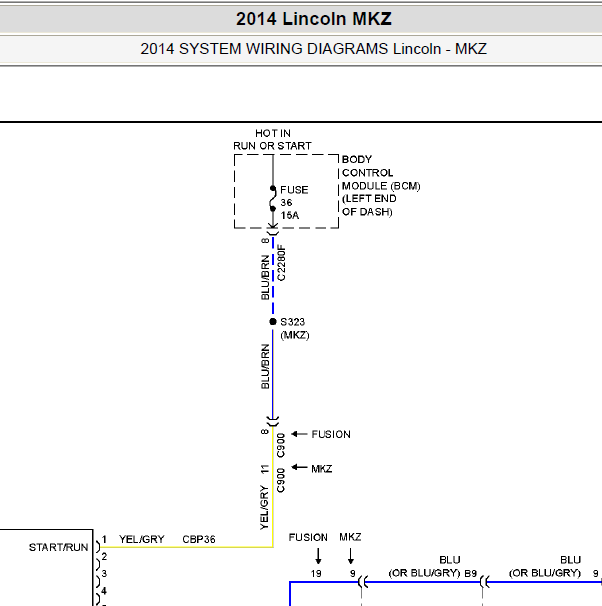
Task: Click the rightmost 'BLU' wire label
Action: 570,560
